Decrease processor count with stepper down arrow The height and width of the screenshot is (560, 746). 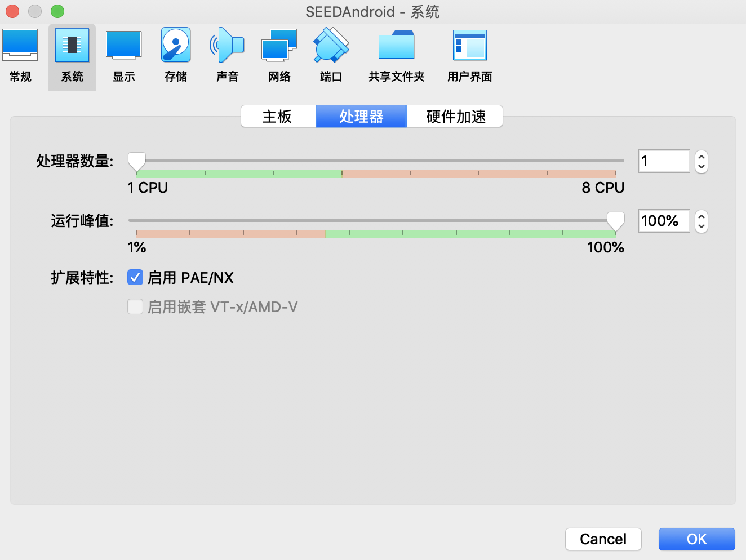701,167
